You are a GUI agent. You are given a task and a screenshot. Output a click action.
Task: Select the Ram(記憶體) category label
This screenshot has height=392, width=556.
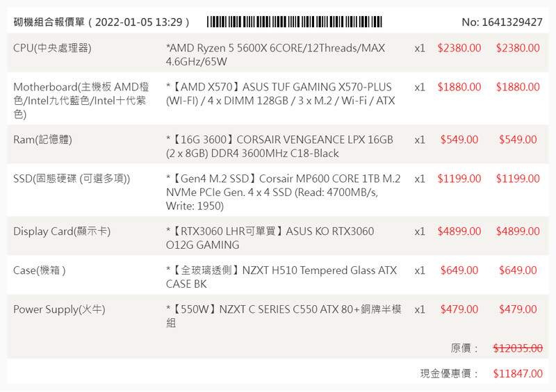[42, 140]
